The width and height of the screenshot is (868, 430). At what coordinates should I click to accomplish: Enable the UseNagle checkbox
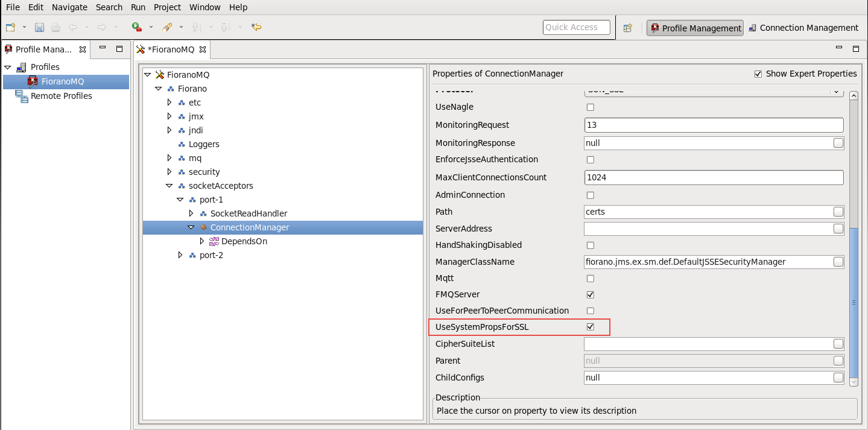tap(591, 107)
